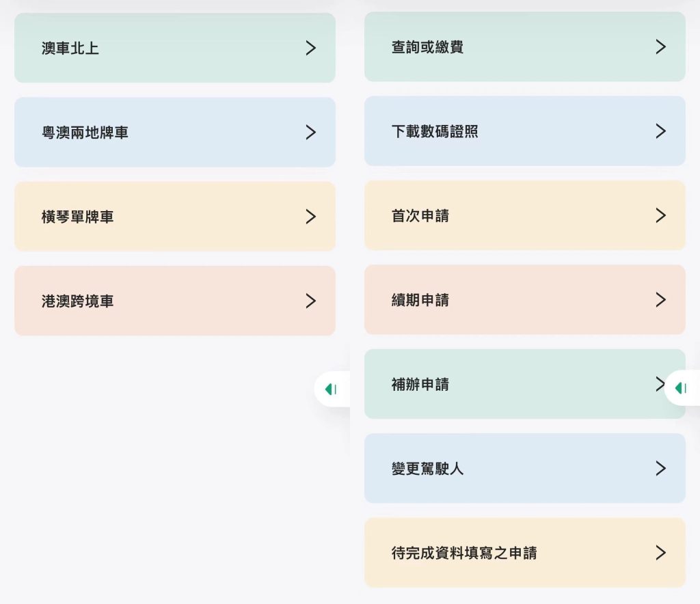Open the 澳車北上 service card
Viewport: 700px width, 604px height.
175,48
